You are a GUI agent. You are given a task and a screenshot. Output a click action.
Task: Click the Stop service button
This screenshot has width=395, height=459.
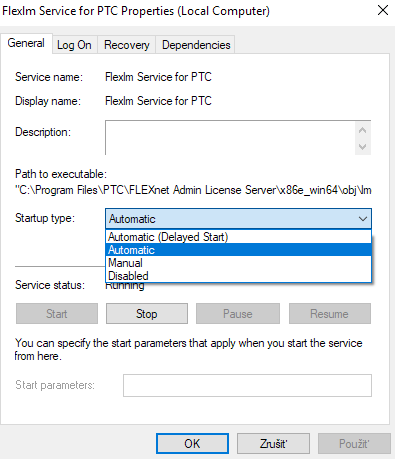[147, 314]
